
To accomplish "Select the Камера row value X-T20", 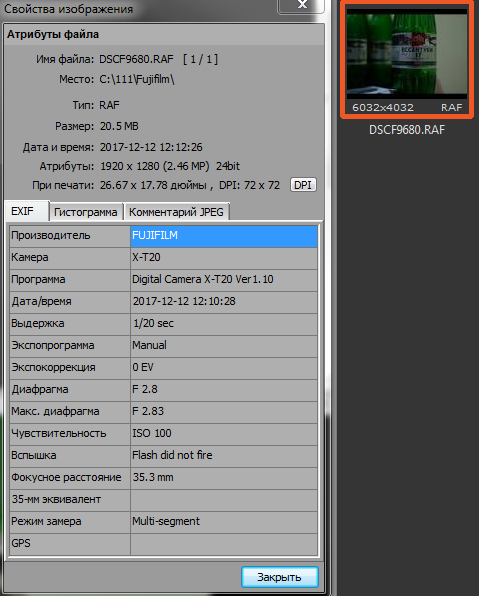I will click(x=224, y=258).
